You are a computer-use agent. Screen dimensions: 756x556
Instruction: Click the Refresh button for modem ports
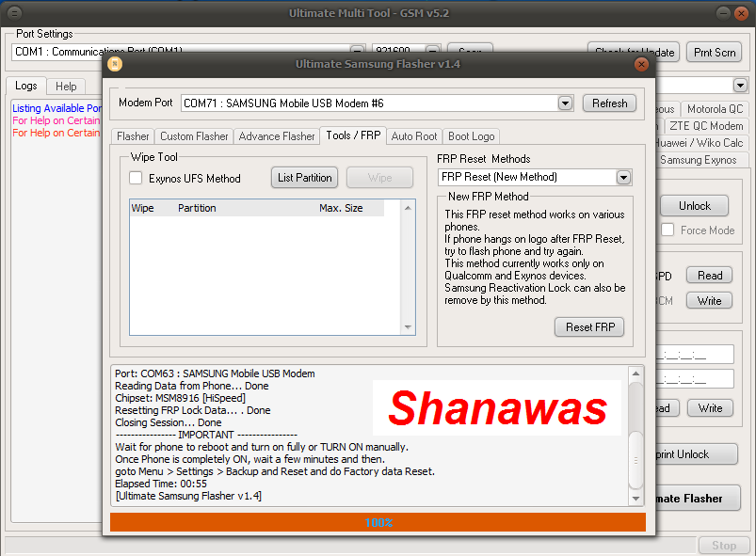pyautogui.click(x=609, y=103)
